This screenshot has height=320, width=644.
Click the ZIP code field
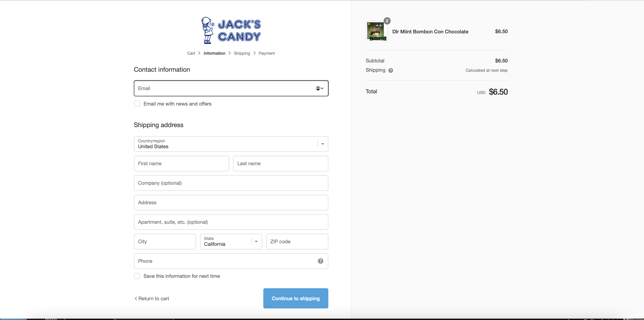[297, 242]
